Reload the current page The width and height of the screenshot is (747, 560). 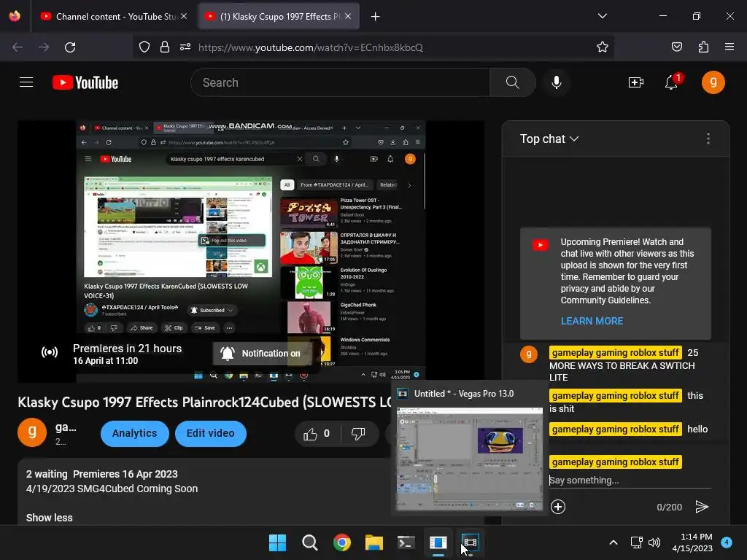coord(70,47)
